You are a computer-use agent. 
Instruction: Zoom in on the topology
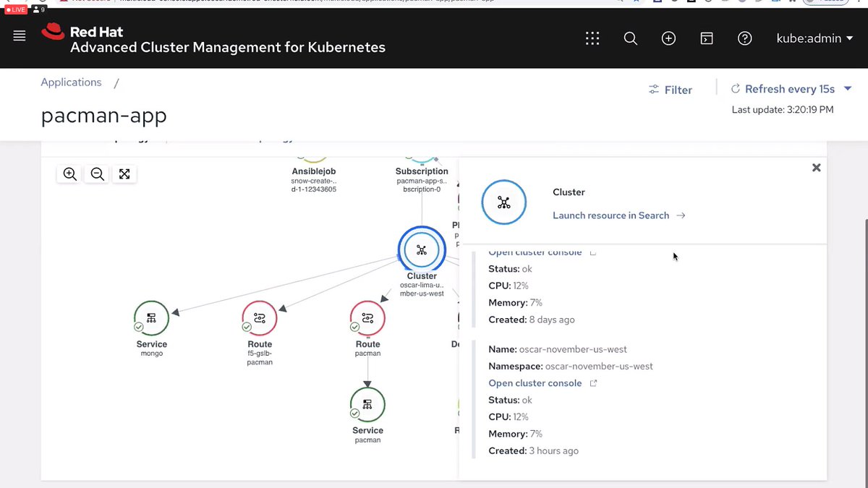coord(70,174)
